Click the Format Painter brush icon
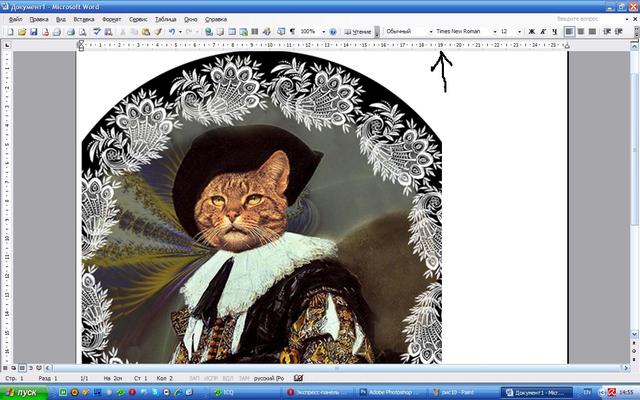The height and width of the screenshot is (400, 640). [158, 32]
